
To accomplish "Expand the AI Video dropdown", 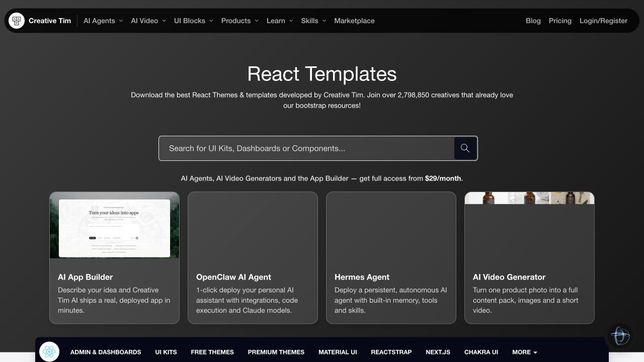I will 148,21.
